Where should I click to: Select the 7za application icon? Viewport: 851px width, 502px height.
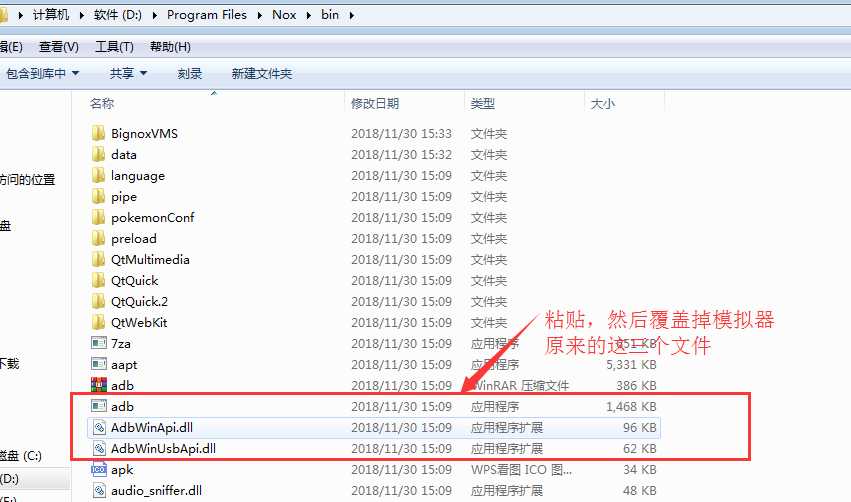tap(99, 343)
